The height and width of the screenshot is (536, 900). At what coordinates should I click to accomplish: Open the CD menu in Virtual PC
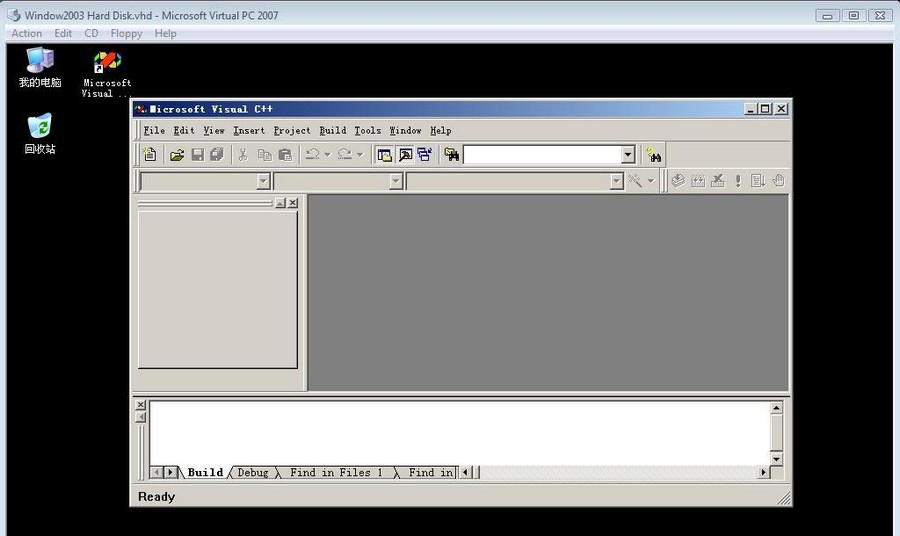pos(91,33)
